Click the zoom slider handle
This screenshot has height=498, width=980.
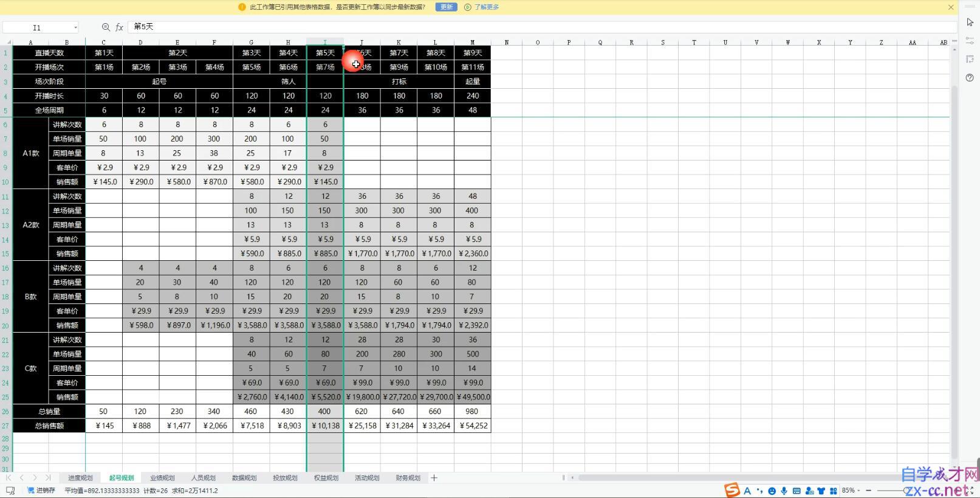click(x=905, y=490)
